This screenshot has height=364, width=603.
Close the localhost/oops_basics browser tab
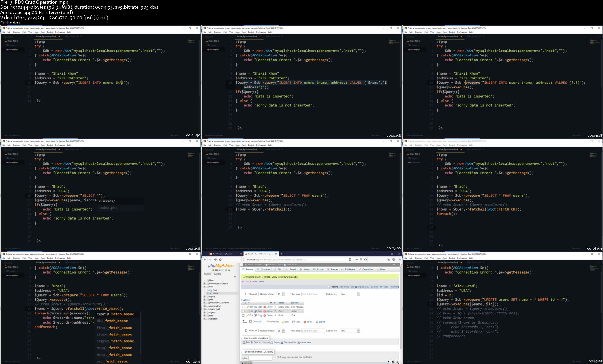point(241,254)
